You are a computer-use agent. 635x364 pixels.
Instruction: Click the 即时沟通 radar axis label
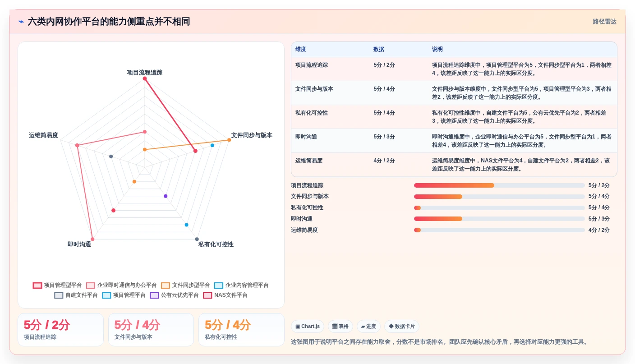coord(79,244)
